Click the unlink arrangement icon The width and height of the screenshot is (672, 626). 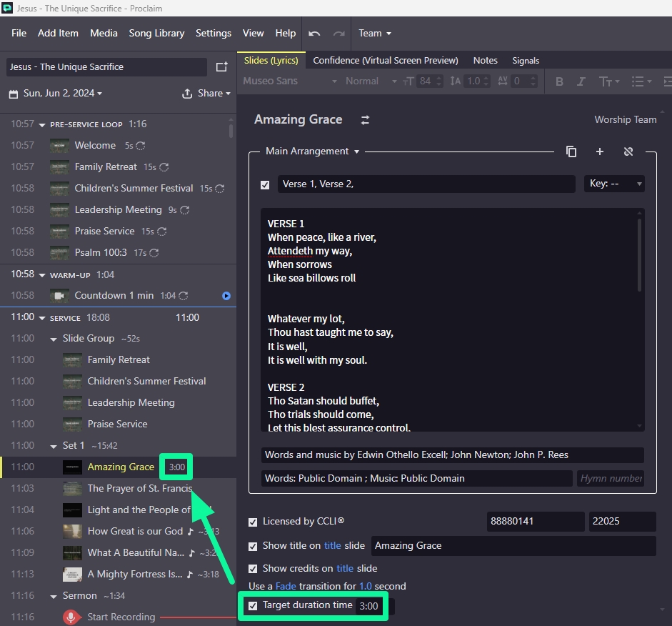click(x=628, y=151)
